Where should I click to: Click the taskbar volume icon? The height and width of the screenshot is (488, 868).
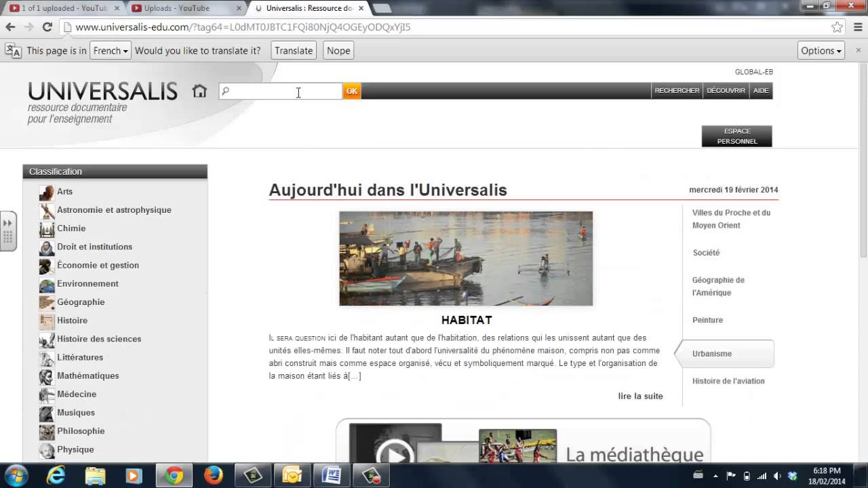pos(777,476)
